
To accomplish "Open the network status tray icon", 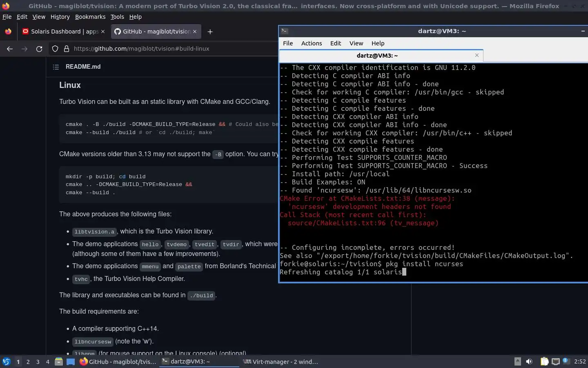I will (x=555, y=361).
